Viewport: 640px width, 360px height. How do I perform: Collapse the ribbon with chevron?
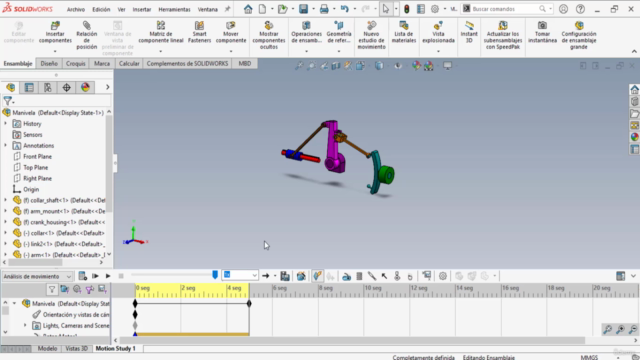click(634, 51)
